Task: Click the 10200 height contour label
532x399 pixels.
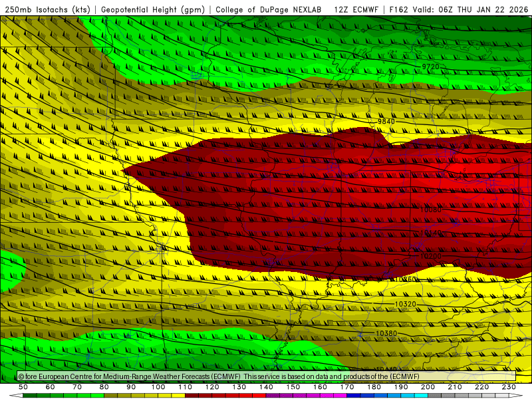Action: pyautogui.click(x=431, y=256)
